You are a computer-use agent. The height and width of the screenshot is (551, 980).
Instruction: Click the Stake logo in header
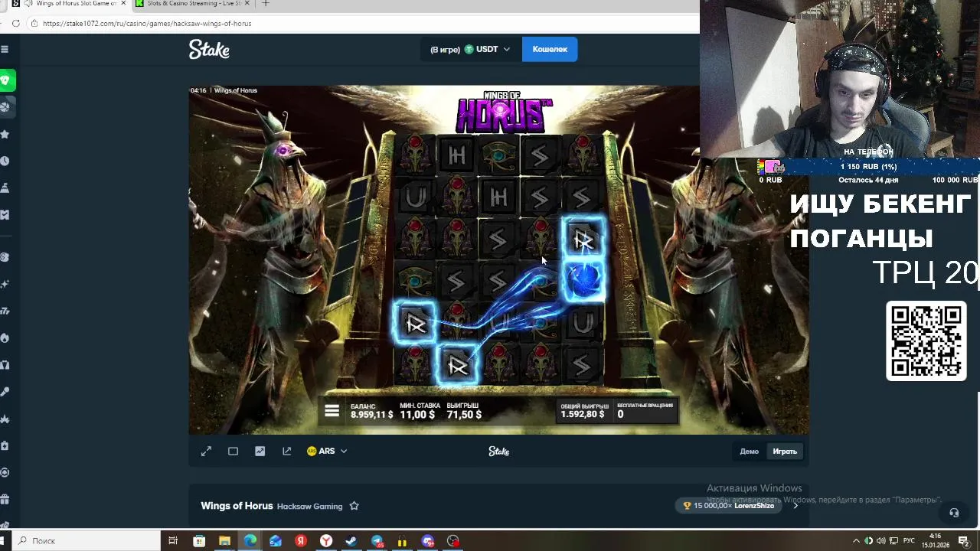click(x=209, y=49)
